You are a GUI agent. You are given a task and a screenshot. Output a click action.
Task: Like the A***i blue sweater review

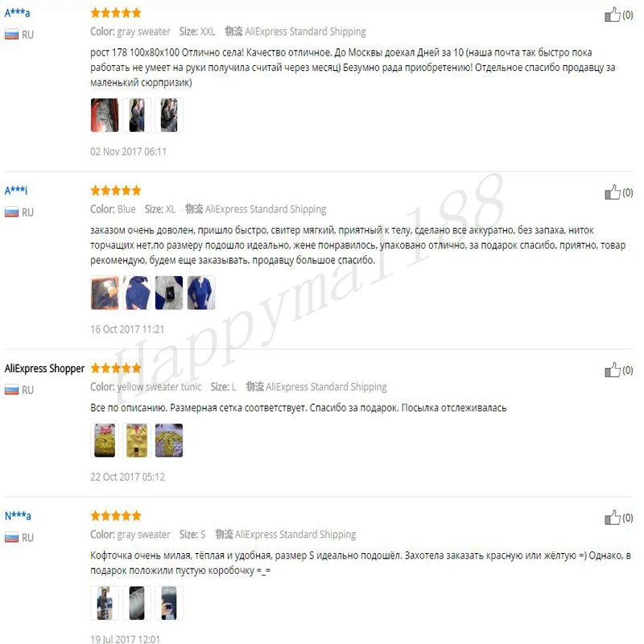tap(612, 192)
